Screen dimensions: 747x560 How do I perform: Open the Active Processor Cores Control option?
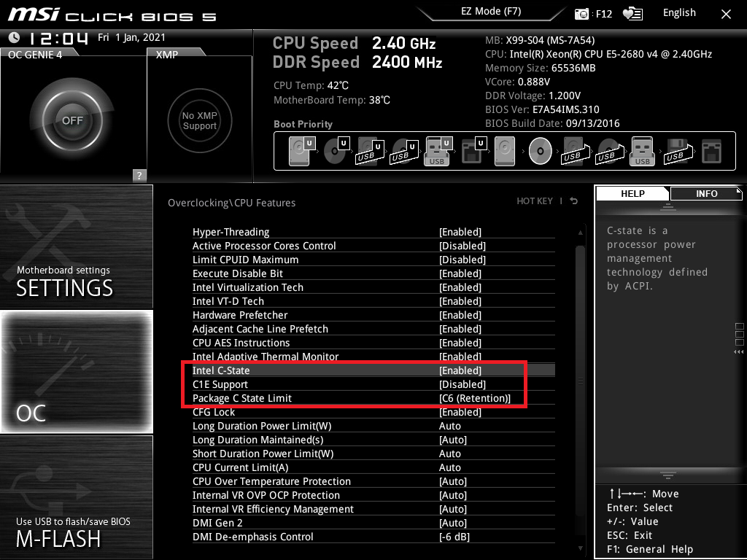point(373,246)
